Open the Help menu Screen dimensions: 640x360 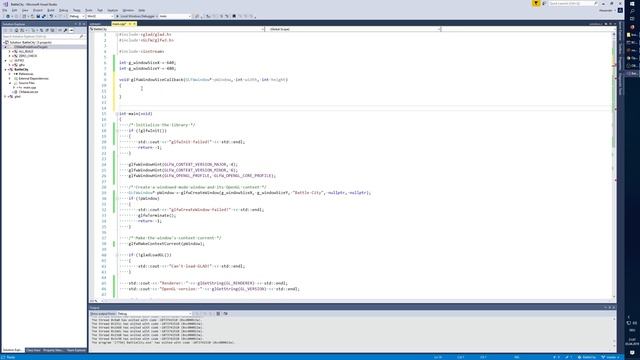[x=142, y=10]
